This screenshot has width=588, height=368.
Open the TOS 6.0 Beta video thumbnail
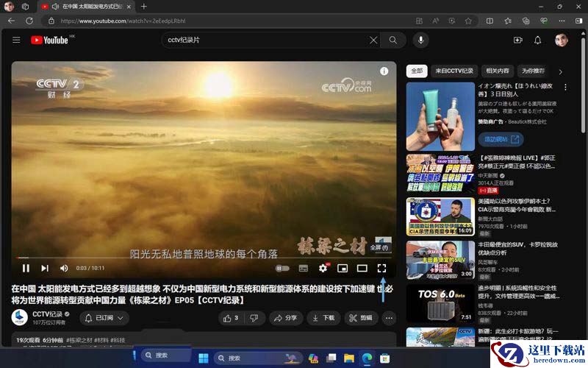click(x=440, y=303)
